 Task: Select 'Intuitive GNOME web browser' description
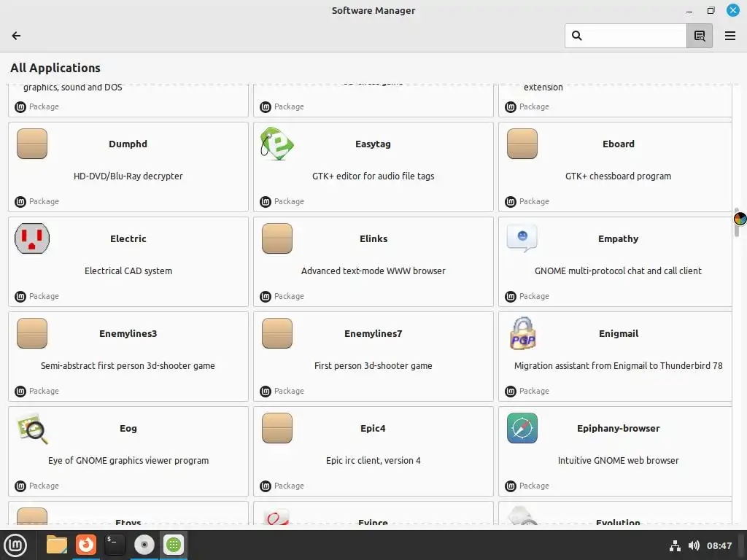click(619, 461)
